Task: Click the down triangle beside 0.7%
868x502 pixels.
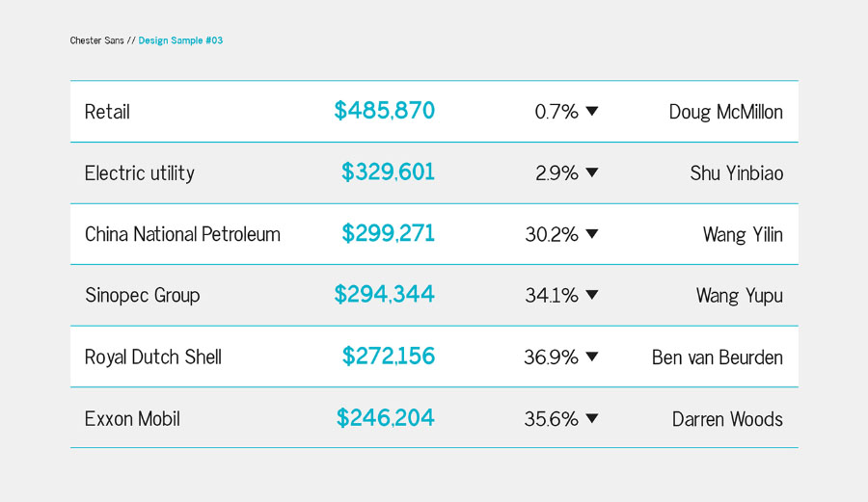Action: (592, 112)
